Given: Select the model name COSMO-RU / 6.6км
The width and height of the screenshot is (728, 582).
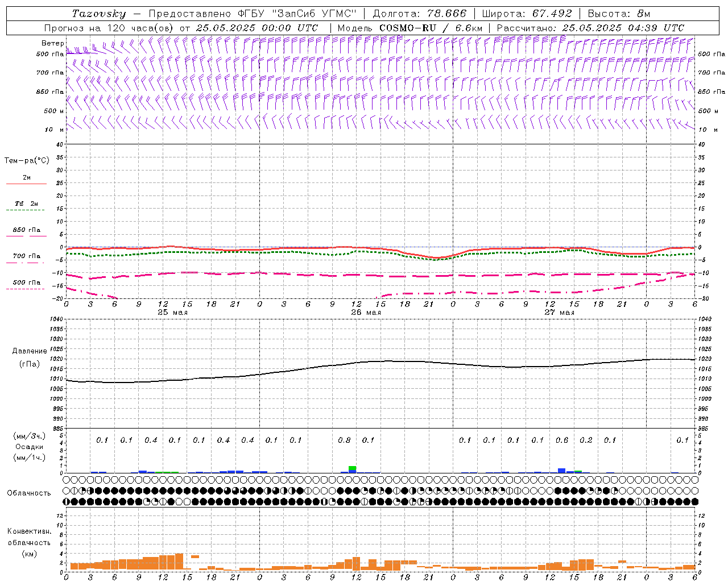Looking at the screenshot, I should [x=431, y=28].
